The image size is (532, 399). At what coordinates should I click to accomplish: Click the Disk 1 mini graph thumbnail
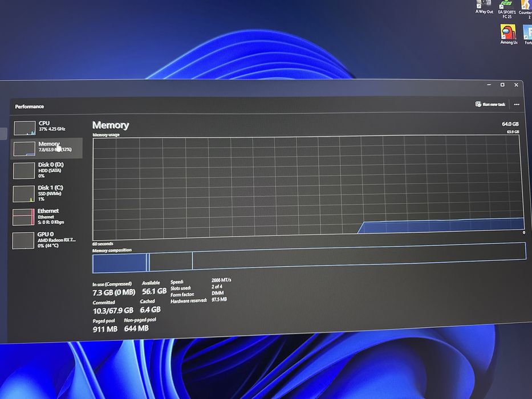click(24, 194)
